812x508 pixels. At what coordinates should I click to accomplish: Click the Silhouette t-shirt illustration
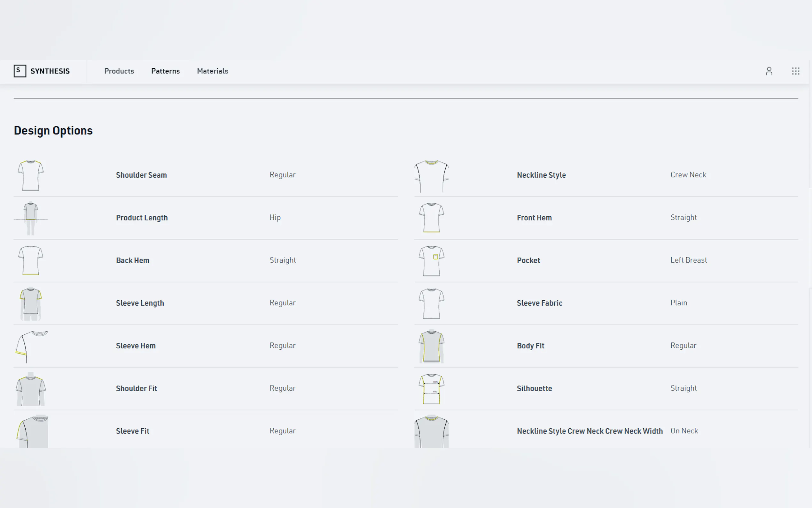431,389
